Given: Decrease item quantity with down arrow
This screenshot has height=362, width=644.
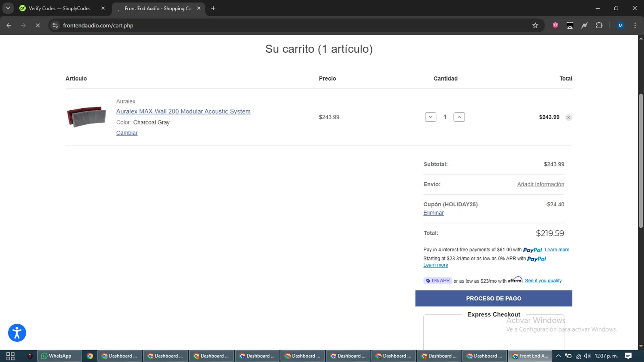Looking at the screenshot, I should click(431, 117).
